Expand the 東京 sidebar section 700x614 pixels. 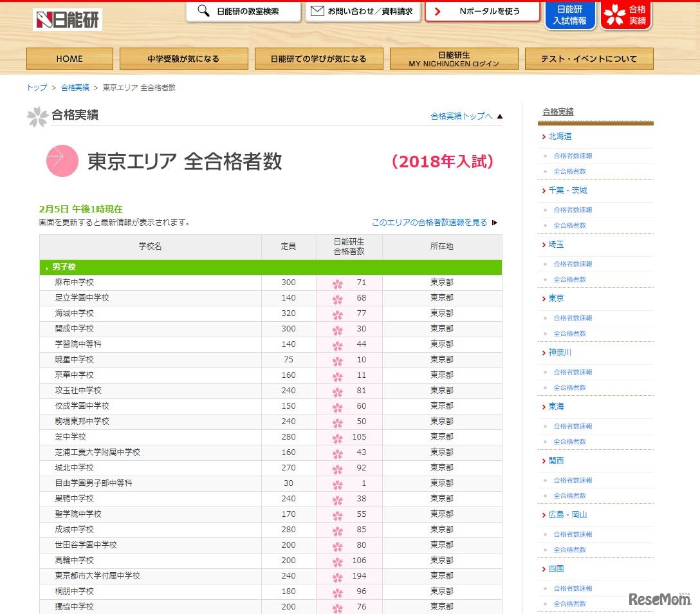557,299
